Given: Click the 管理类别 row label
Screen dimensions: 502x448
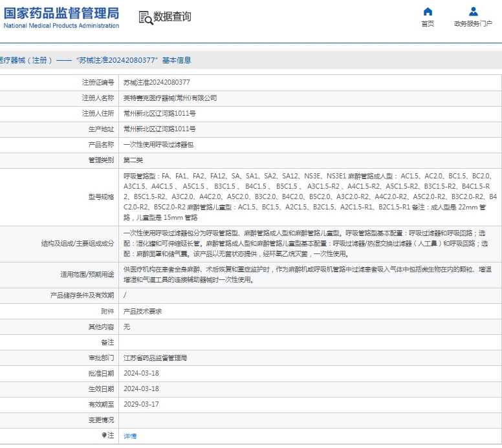Looking at the screenshot, I should [101, 160].
